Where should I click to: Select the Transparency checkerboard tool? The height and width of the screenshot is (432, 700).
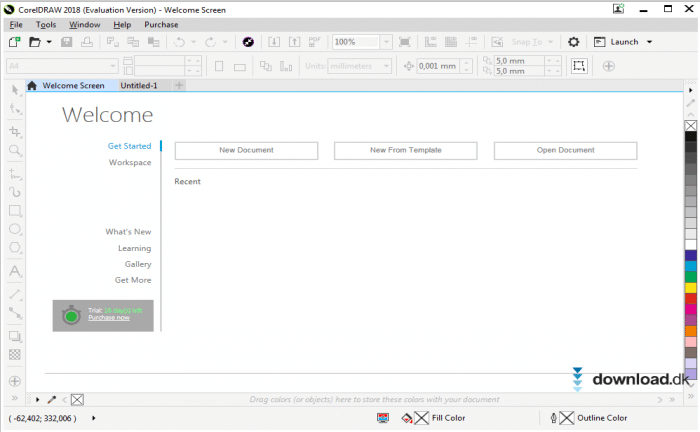pyautogui.click(x=15, y=355)
